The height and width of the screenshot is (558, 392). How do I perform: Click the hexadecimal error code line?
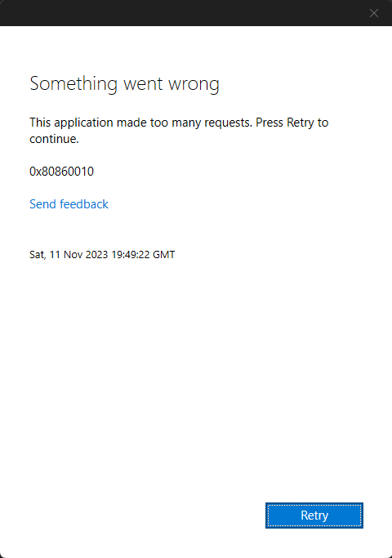(x=61, y=172)
